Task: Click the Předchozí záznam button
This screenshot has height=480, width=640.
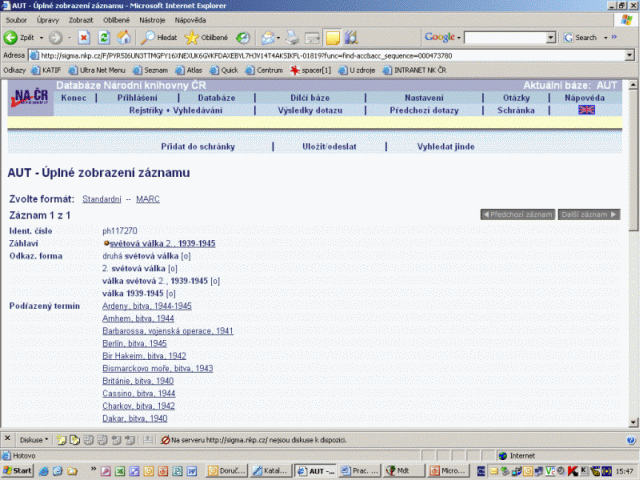Action: [518, 214]
